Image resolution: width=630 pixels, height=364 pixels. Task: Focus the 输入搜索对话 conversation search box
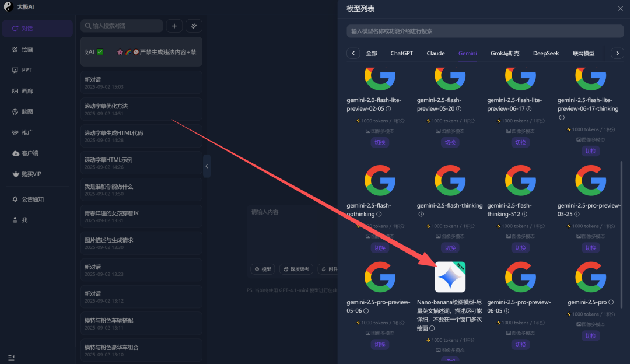tap(122, 26)
